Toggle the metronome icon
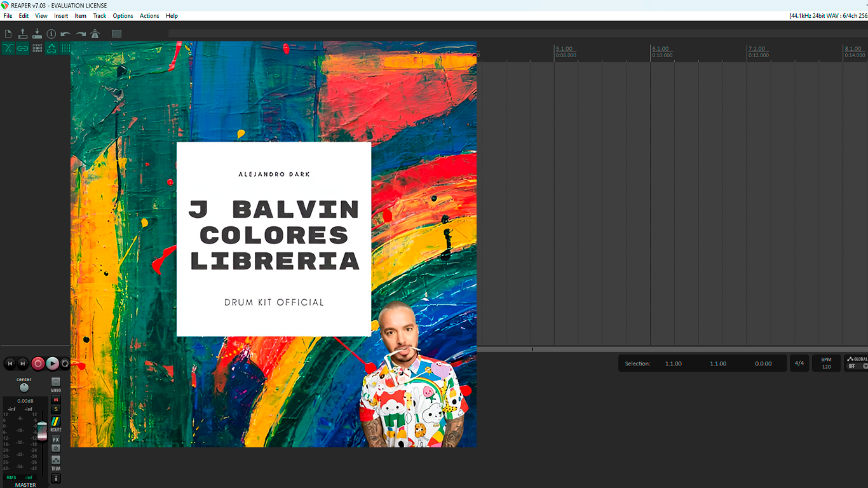868x488 pixels. click(x=95, y=34)
